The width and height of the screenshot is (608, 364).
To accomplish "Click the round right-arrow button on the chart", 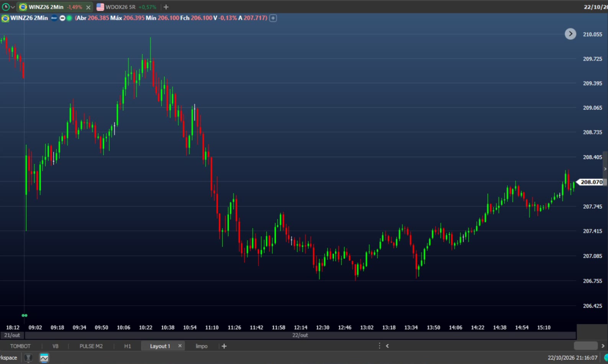I will click(x=570, y=34).
